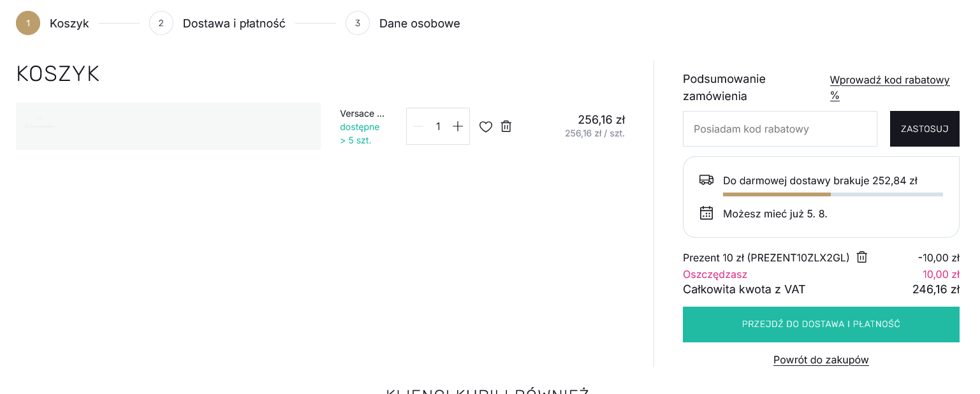Toggle the Wprowadź kod rabatowy link
The width and height of the screenshot is (980, 394).
point(889,87)
